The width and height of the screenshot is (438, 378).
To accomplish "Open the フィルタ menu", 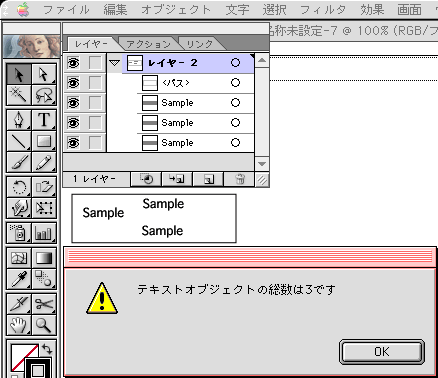I will click(x=323, y=9).
